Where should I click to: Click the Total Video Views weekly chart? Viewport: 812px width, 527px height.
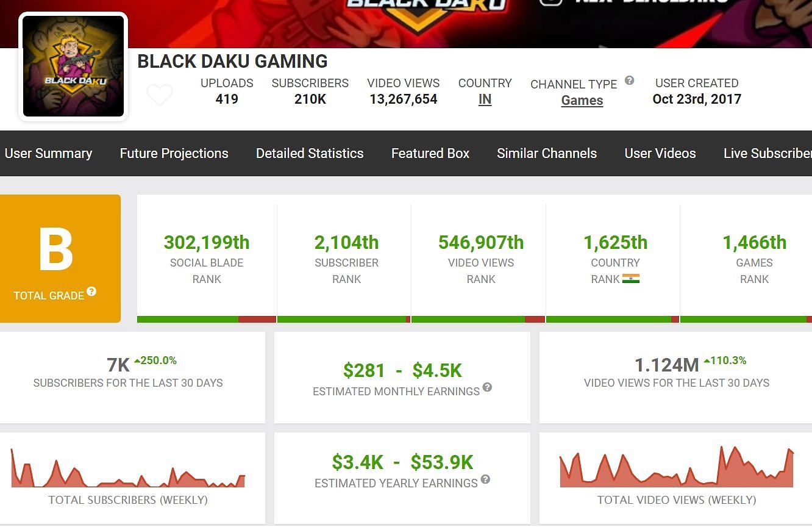677,467
